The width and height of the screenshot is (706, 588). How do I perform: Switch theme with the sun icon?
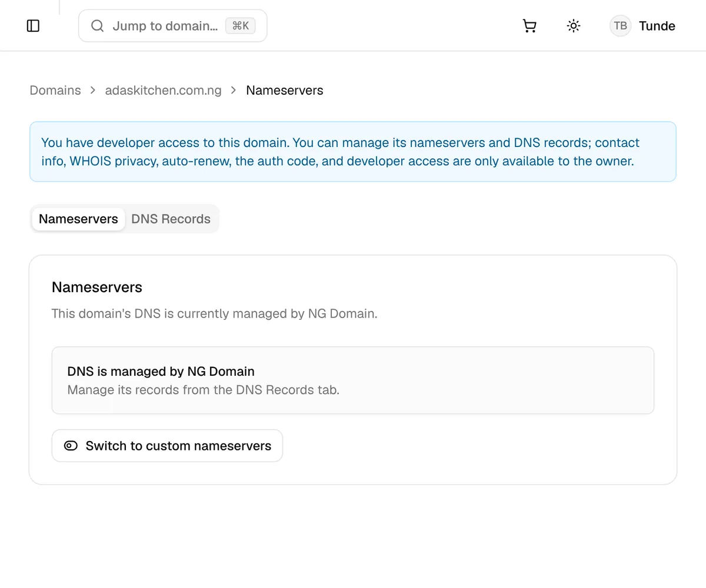tap(573, 26)
